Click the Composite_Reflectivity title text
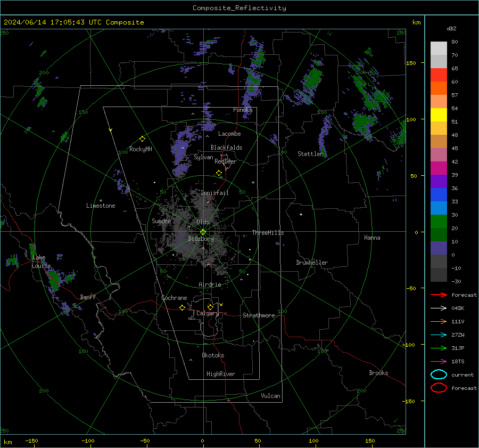Image resolution: width=479 pixels, height=448 pixels. click(x=240, y=8)
